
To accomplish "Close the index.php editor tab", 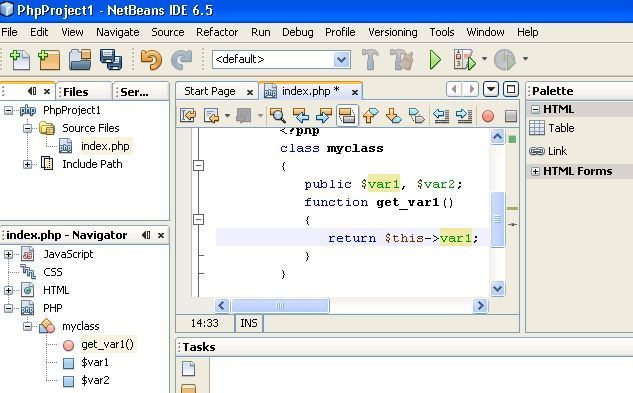I will click(x=355, y=92).
